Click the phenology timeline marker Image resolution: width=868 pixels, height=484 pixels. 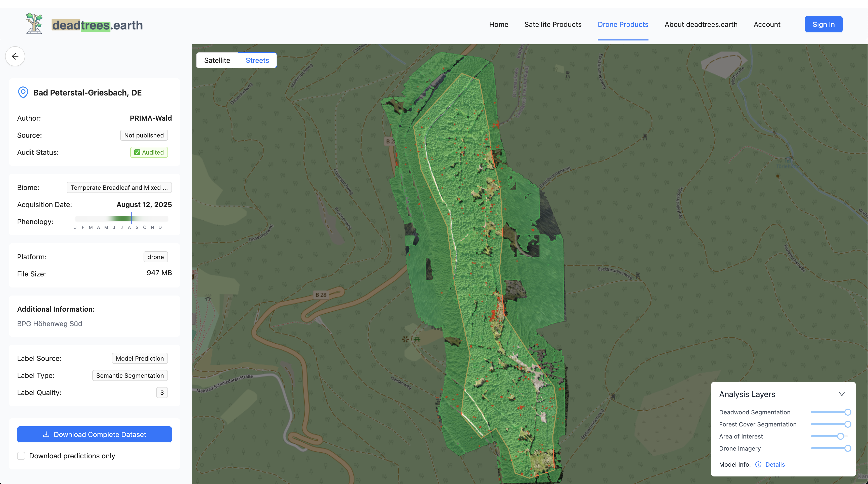click(132, 219)
